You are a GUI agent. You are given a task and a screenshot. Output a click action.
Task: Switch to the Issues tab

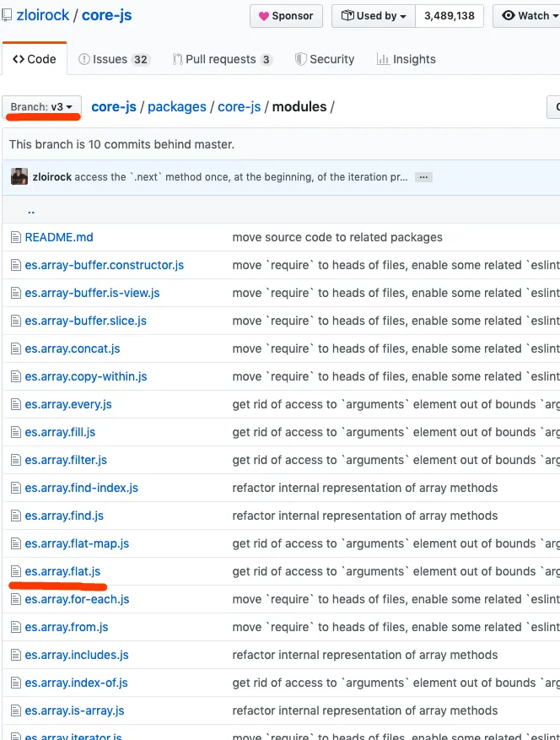tap(114, 59)
